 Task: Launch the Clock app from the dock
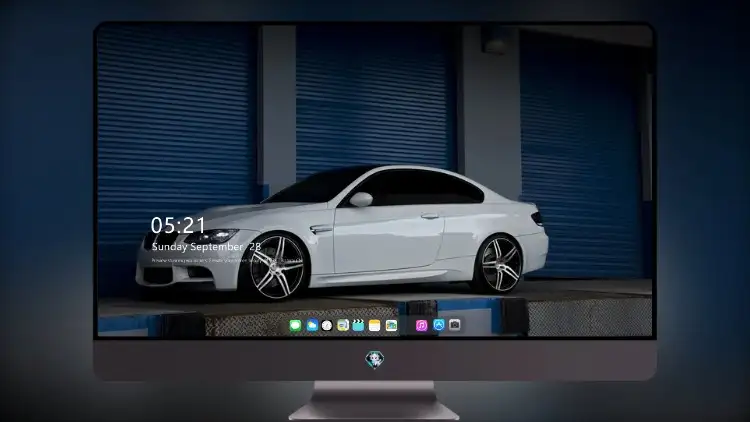[x=327, y=326]
